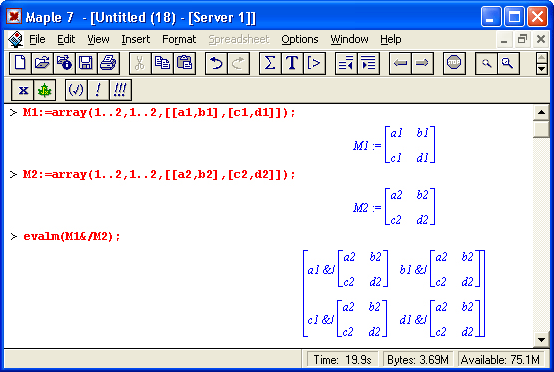The image size is (554, 372).
Task: Open the Format menu
Action: [179, 39]
